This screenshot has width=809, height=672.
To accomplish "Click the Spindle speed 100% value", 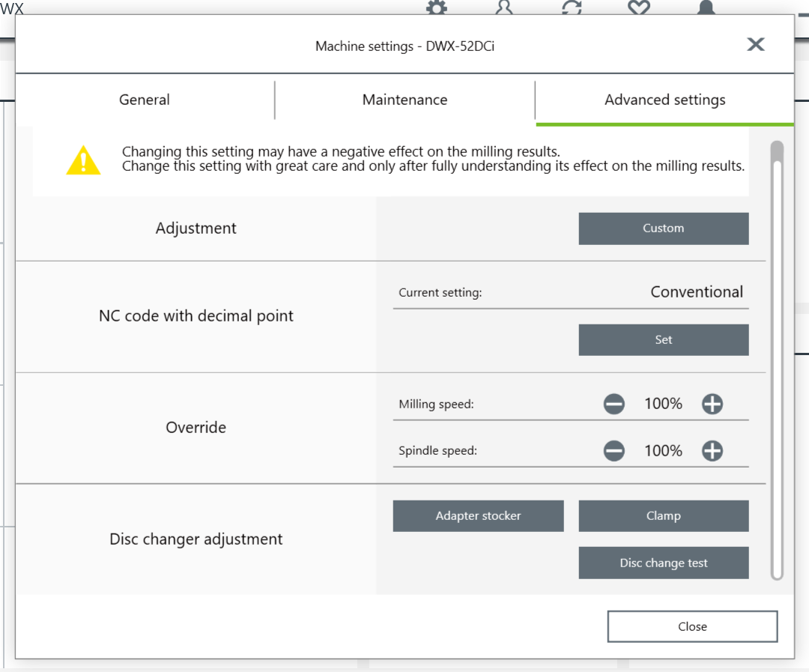I will click(x=663, y=450).
